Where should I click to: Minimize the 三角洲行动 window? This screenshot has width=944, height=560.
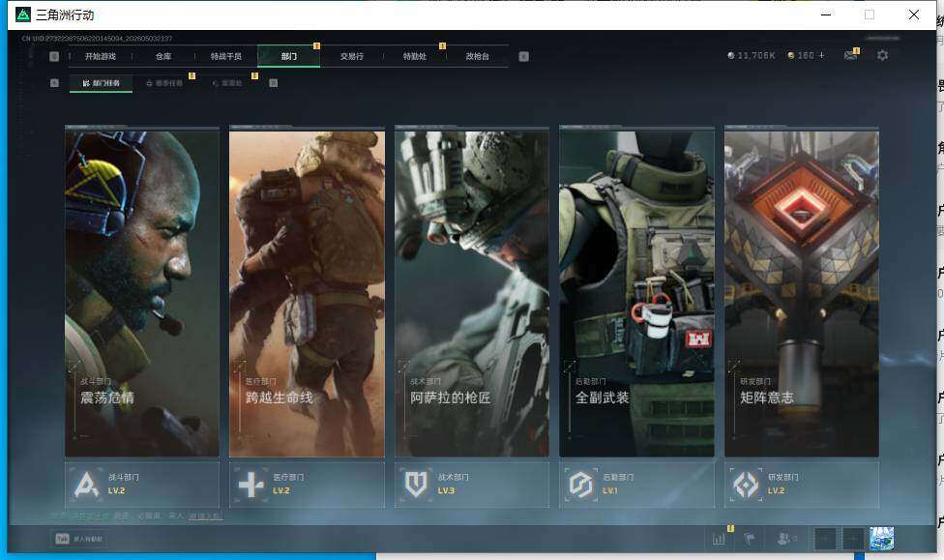(x=826, y=15)
